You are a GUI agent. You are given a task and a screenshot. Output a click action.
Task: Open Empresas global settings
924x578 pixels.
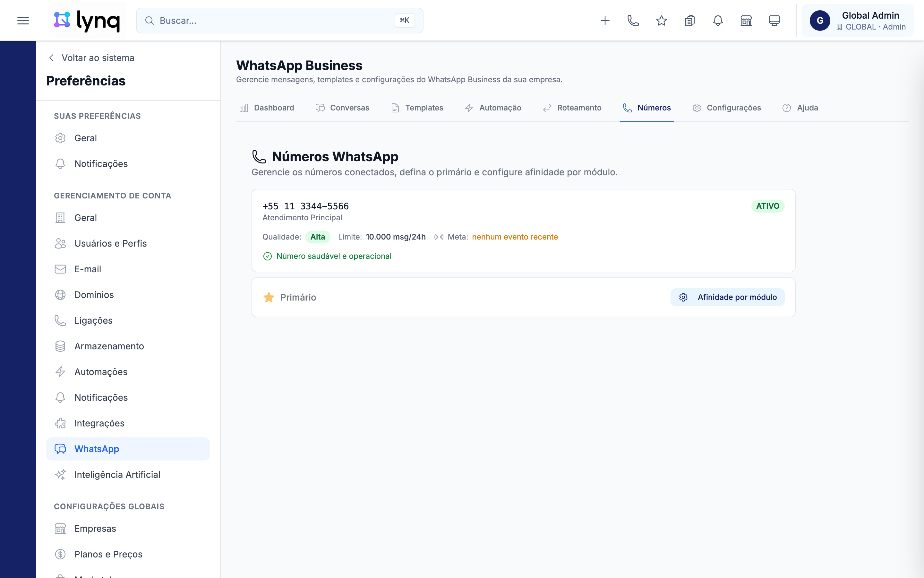point(128,529)
